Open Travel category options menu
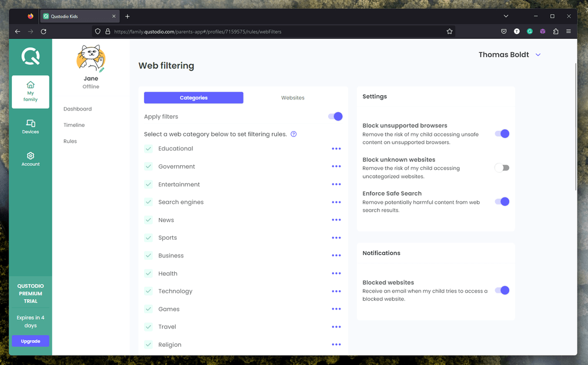 (336, 327)
